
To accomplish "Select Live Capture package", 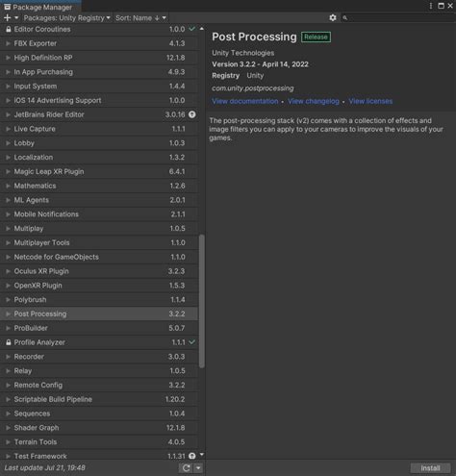I will pos(99,129).
